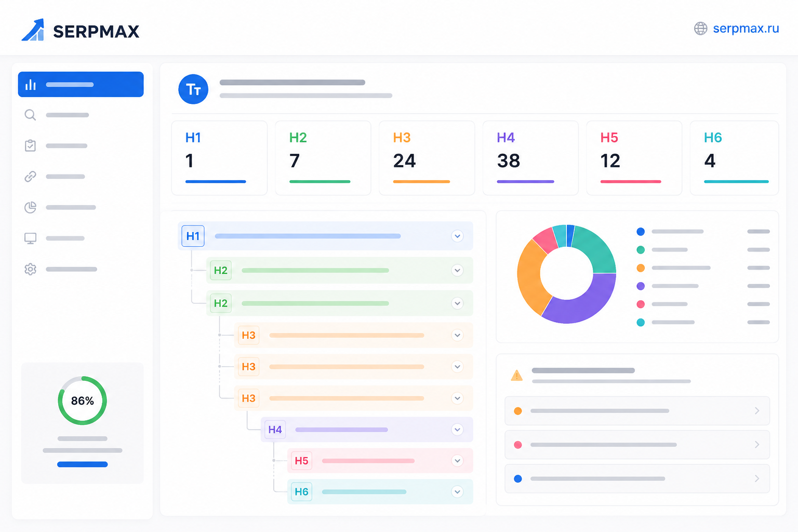Expand the third H3 row chevron

tap(457, 398)
